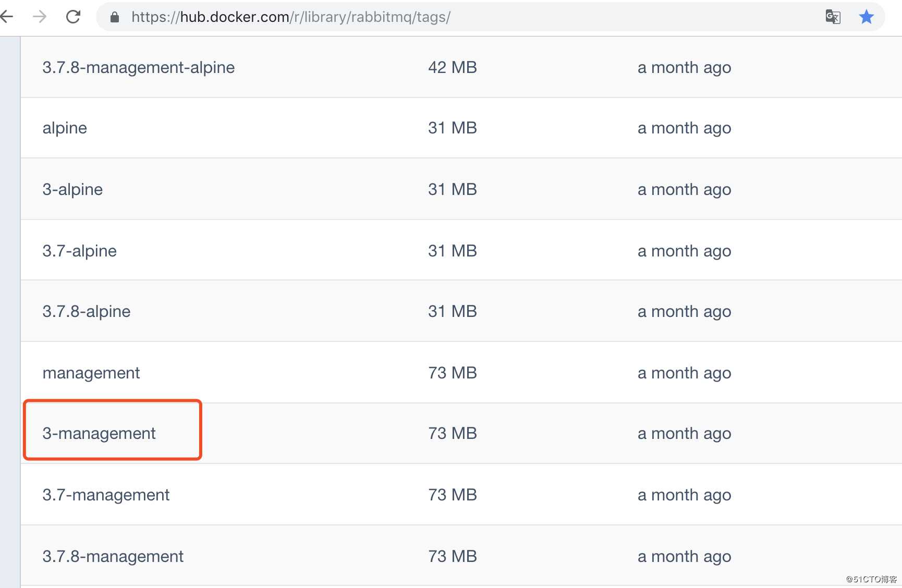Click 'a month ago' in the alpine row
This screenshot has height=588, width=902.
684,128
